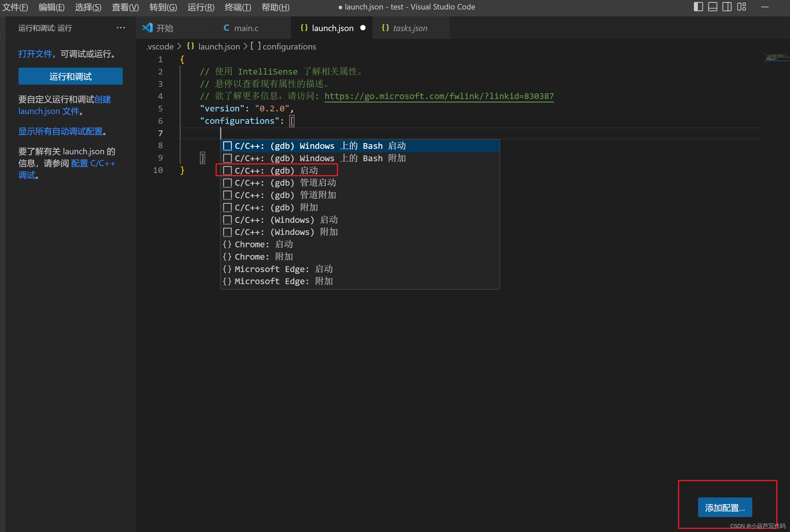790x532 pixels.
Task: Open the 终端(T) menu
Action: coord(238,7)
